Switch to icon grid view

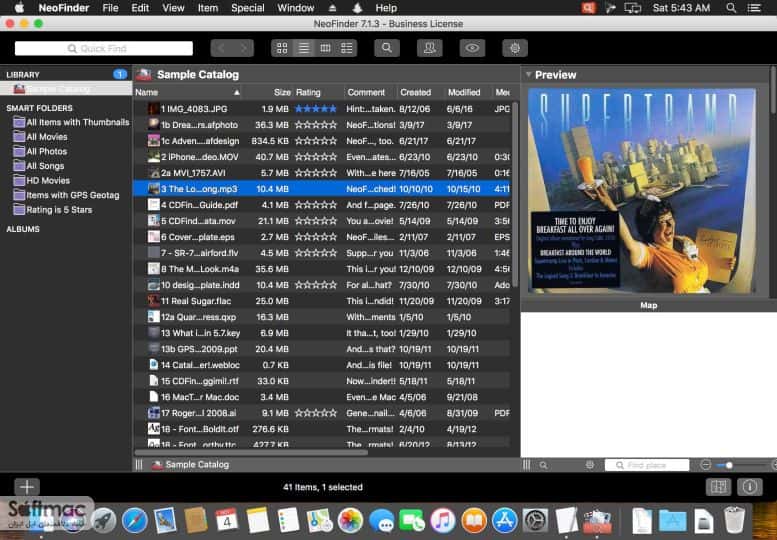pyautogui.click(x=282, y=48)
